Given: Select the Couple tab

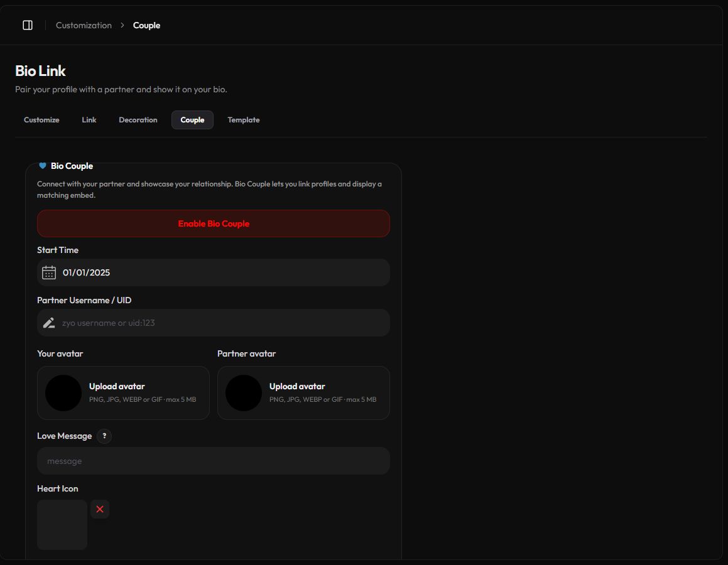Looking at the screenshot, I should click(192, 120).
